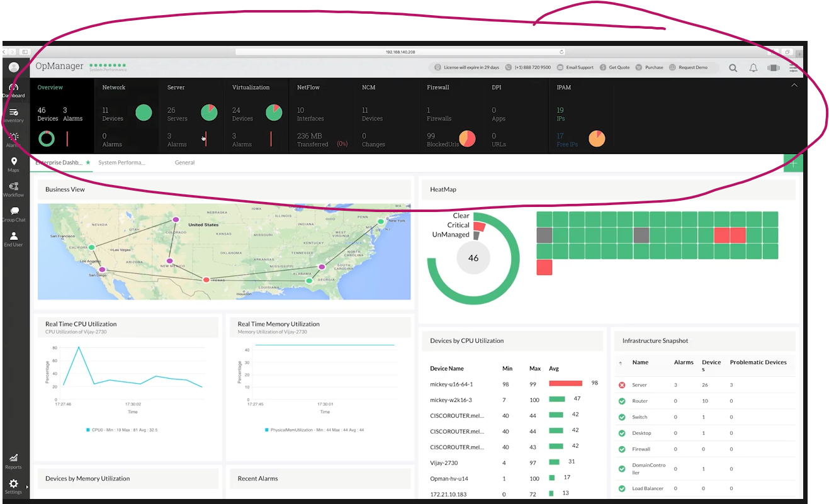Viewport: 829px width, 504px height.
Task: Click the Request Demo link
Action: pos(688,67)
